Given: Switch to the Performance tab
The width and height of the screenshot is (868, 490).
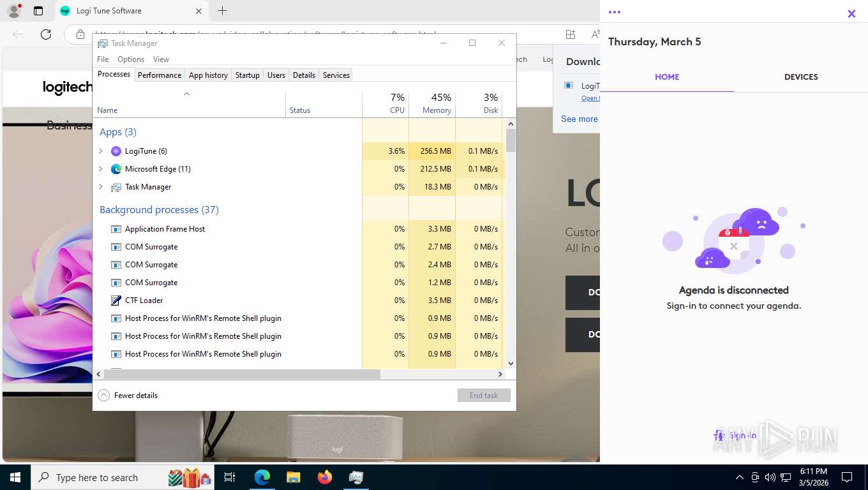Looking at the screenshot, I should 160,75.
